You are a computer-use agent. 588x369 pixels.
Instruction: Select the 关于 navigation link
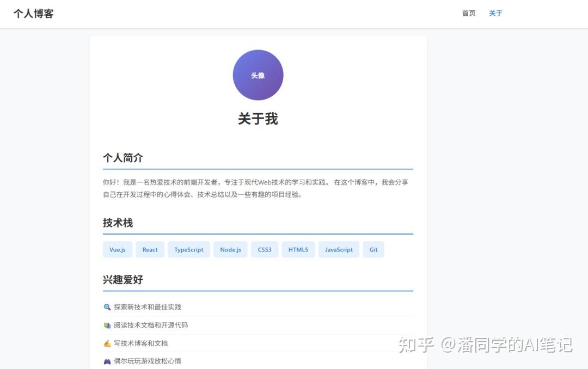pyautogui.click(x=495, y=13)
